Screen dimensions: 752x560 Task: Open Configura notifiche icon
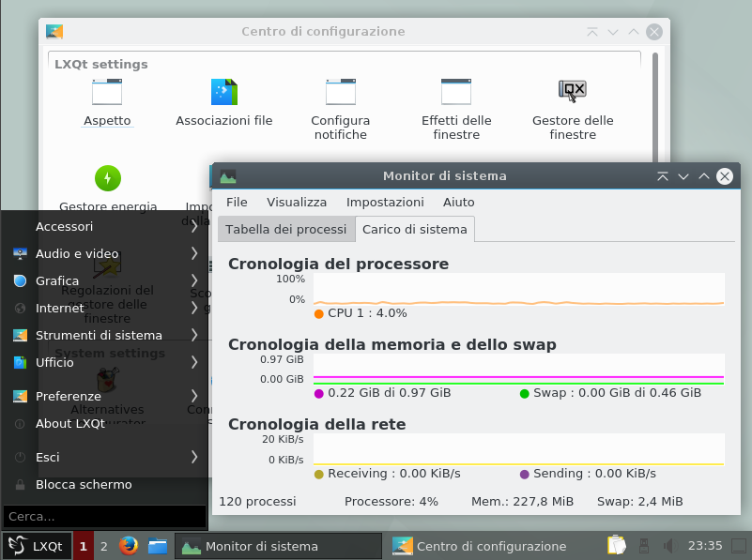pyautogui.click(x=340, y=92)
